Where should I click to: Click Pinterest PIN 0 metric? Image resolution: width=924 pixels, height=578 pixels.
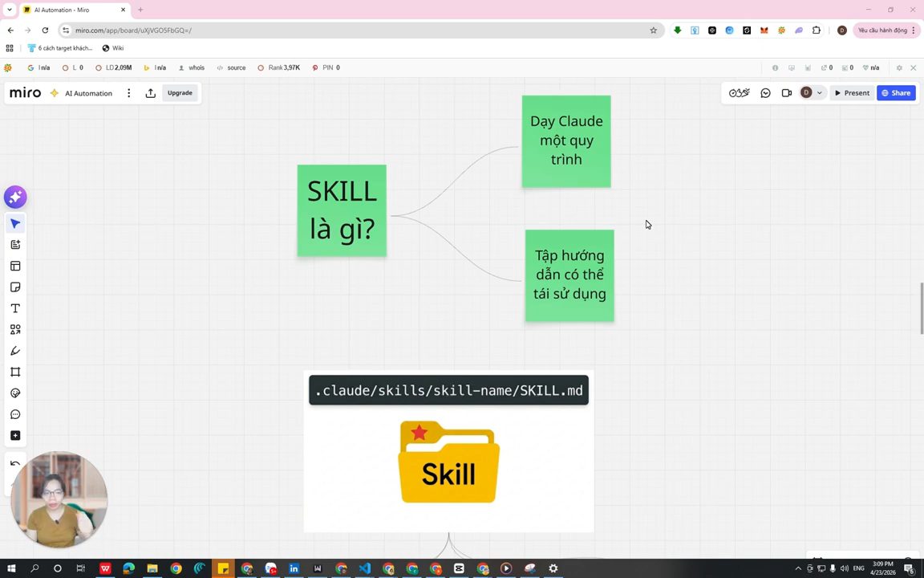pos(326,67)
